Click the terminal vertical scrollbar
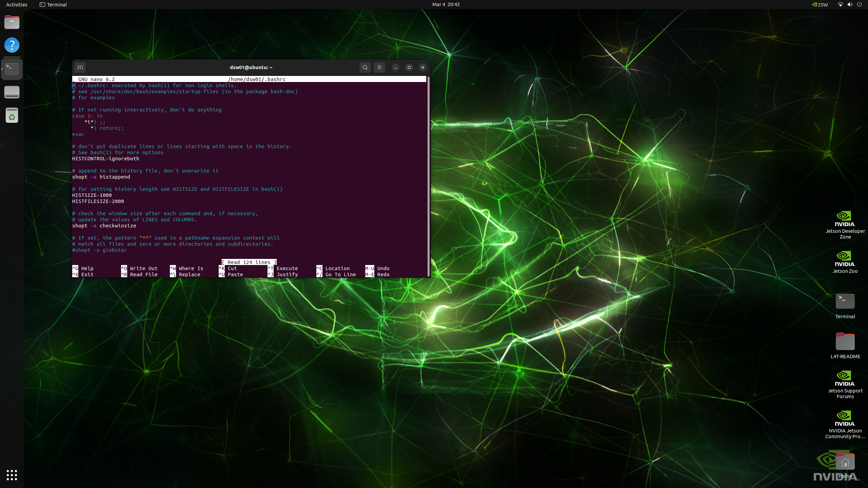 pyautogui.click(x=428, y=176)
